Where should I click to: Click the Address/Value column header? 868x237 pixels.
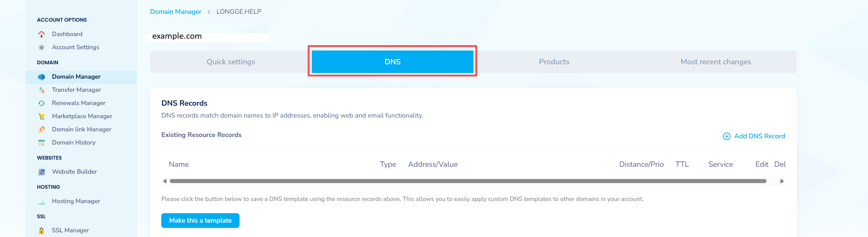click(x=433, y=164)
